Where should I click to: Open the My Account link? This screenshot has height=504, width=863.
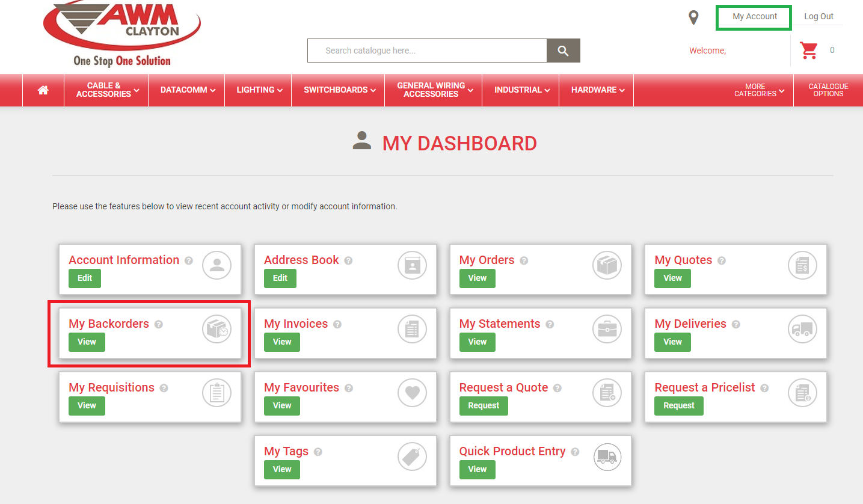[755, 17]
